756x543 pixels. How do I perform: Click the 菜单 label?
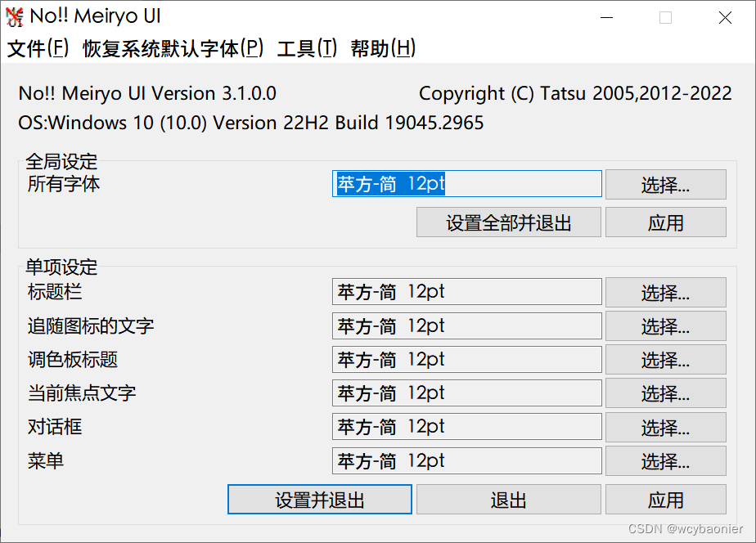click(45, 461)
